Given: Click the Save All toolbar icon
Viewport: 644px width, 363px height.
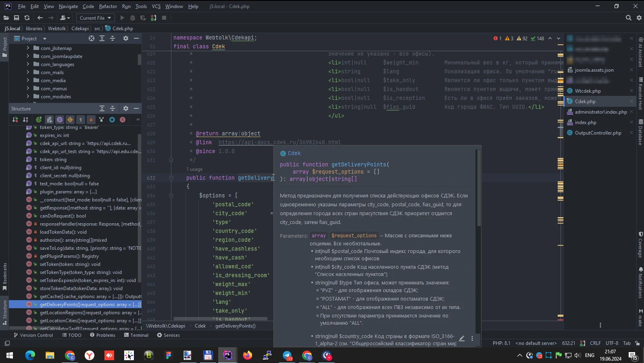Looking at the screenshot, I should pos(17,18).
